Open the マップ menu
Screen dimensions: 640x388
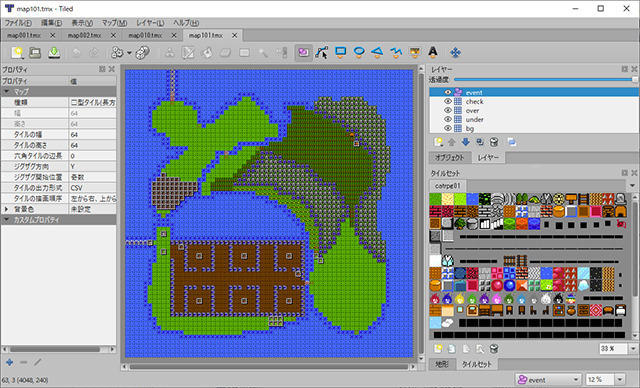coord(114,23)
